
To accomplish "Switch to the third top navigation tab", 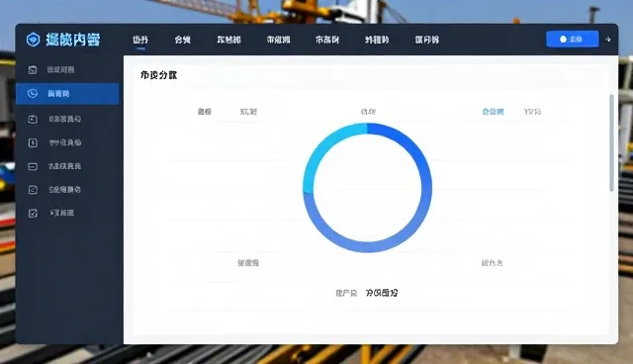I will click(228, 40).
